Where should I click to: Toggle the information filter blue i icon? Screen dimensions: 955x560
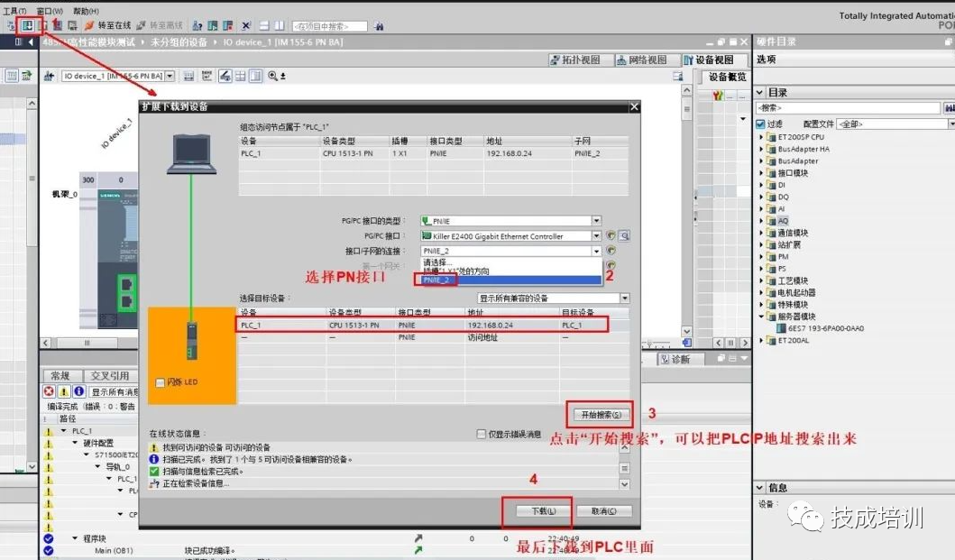[78, 391]
